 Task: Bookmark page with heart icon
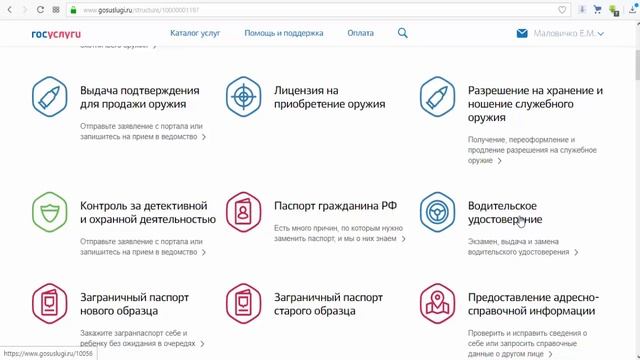point(562,10)
